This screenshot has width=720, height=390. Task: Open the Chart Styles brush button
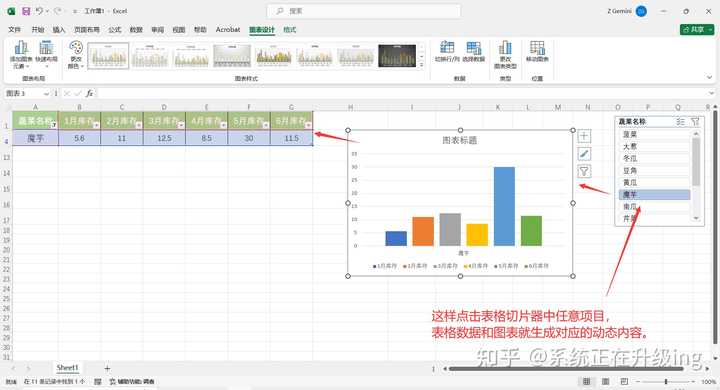click(x=584, y=154)
